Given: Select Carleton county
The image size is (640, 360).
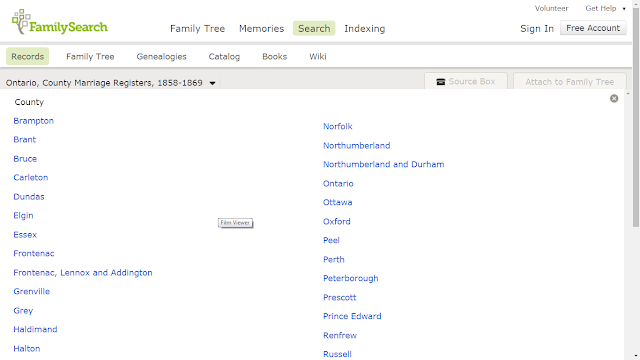Looking at the screenshot, I should pyautogui.click(x=31, y=178).
